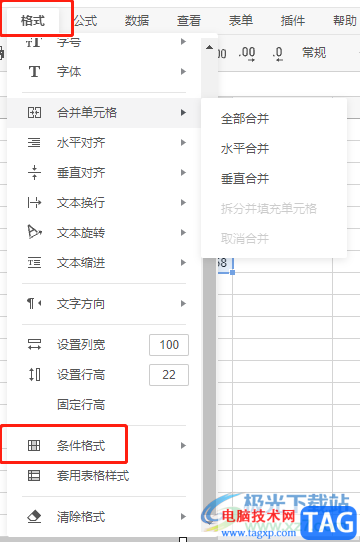360x542 pixels.
Task: Choose 全部合并 merge all option
Action: click(245, 119)
